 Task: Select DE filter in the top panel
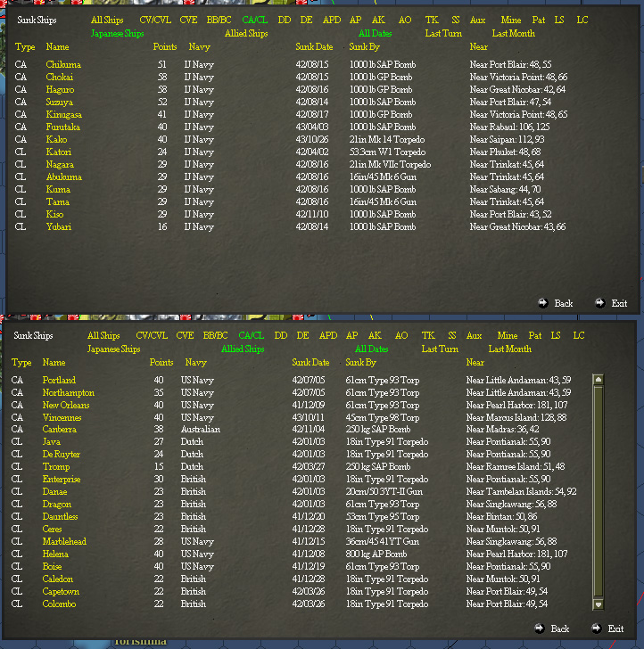click(x=306, y=20)
